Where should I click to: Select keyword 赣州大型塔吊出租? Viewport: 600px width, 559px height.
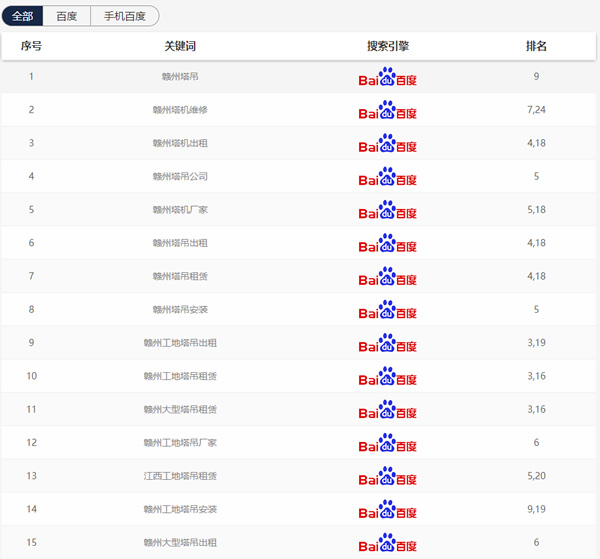click(180, 543)
